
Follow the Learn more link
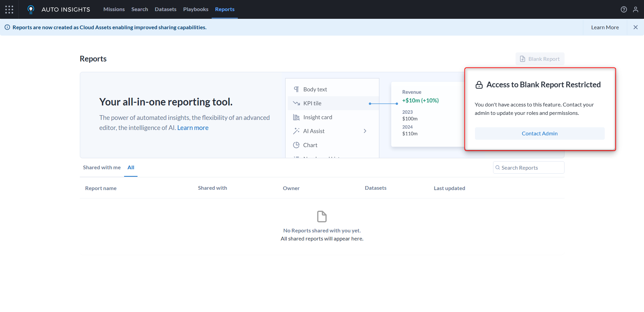point(193,128)
